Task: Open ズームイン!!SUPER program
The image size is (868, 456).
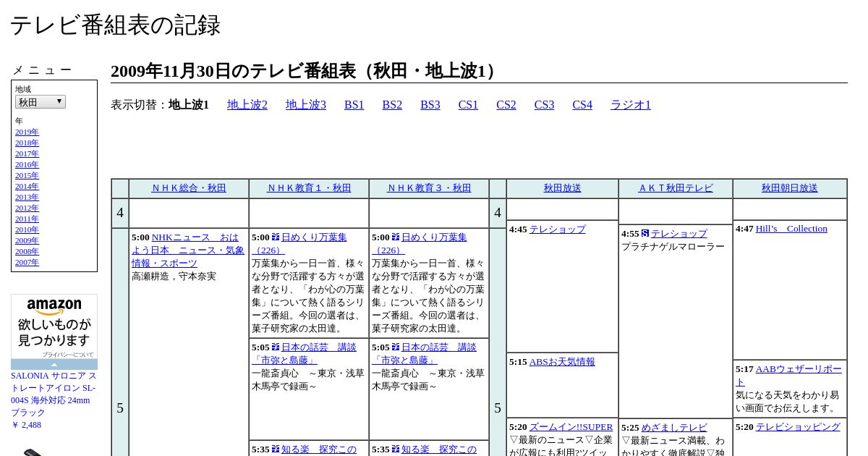Action: [x=571, y=427]
